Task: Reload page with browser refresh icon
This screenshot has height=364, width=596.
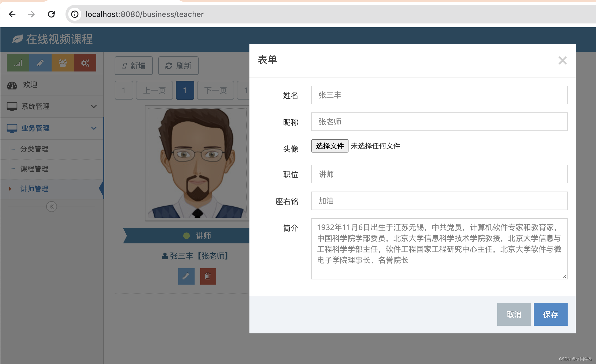Action: [51, 14]
